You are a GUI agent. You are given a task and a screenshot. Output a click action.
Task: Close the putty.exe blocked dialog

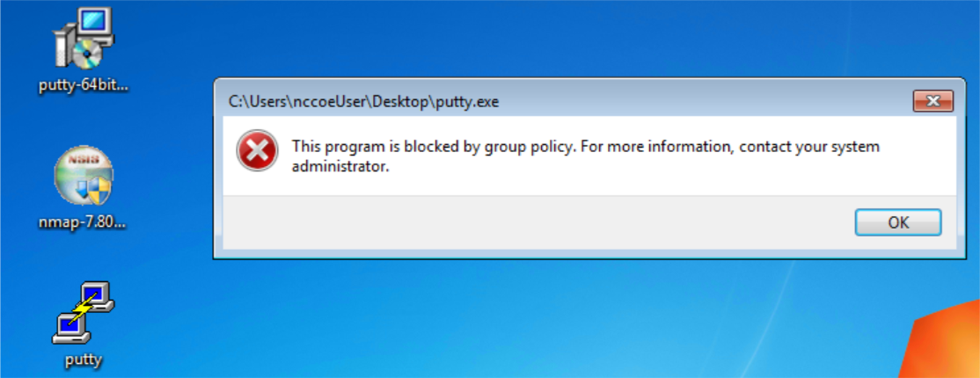(933, 100)
